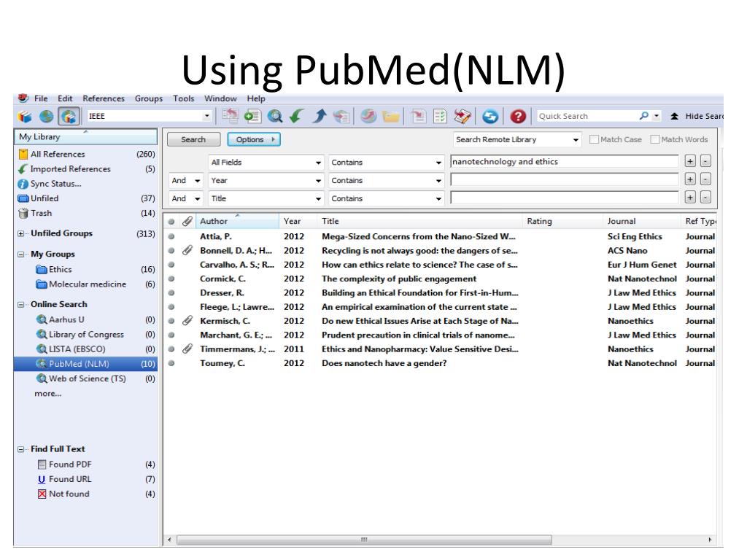Open the IEEE output style dropdown
The height and width of the screenshot is (560, 747).
pyautogui.click(x=206, y=116)
